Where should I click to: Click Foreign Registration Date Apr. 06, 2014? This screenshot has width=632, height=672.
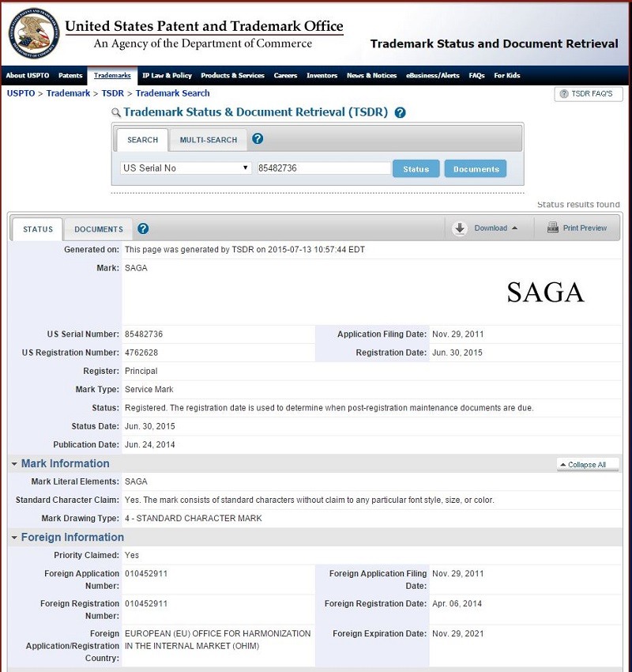click(457, 604)
